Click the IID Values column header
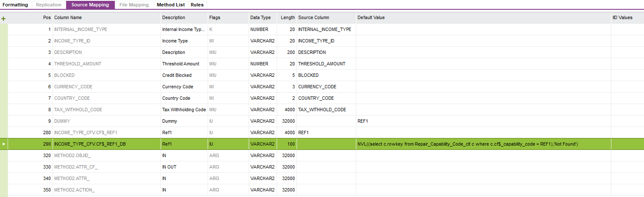The image size is (644, 197). click(x=622, y=18)
